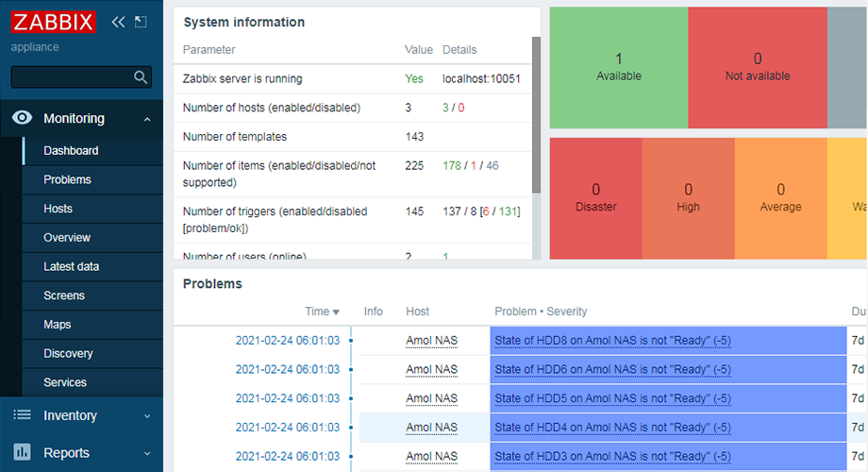
Task: Expand the Reports section chevron
Action: [x=146, y=453]
